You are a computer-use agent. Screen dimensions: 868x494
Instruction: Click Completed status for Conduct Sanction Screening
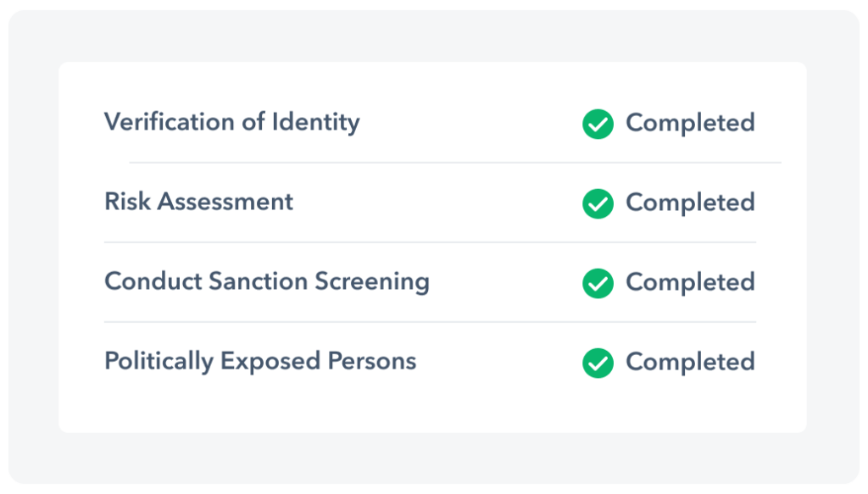[690, 282]
